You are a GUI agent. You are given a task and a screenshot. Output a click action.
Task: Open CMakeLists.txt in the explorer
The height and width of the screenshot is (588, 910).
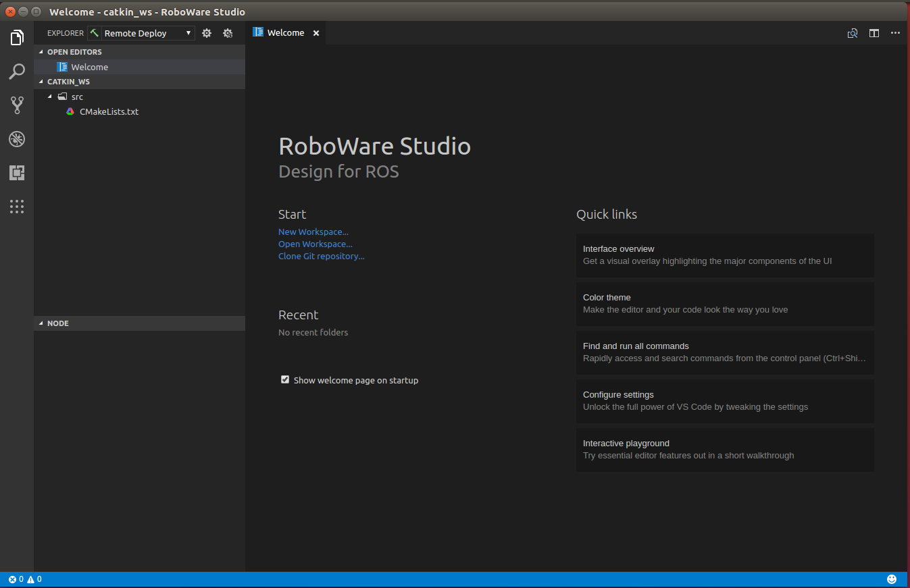point(109,111)
